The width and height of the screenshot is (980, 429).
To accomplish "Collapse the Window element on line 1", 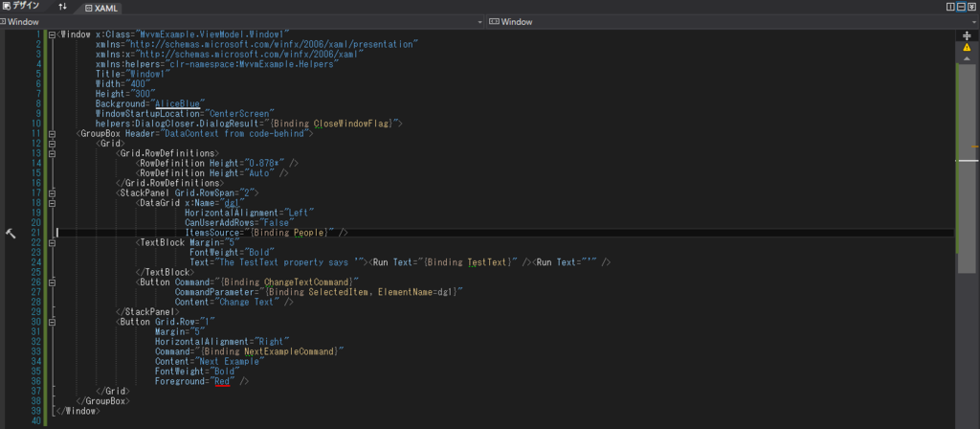I will coord(52,34).
